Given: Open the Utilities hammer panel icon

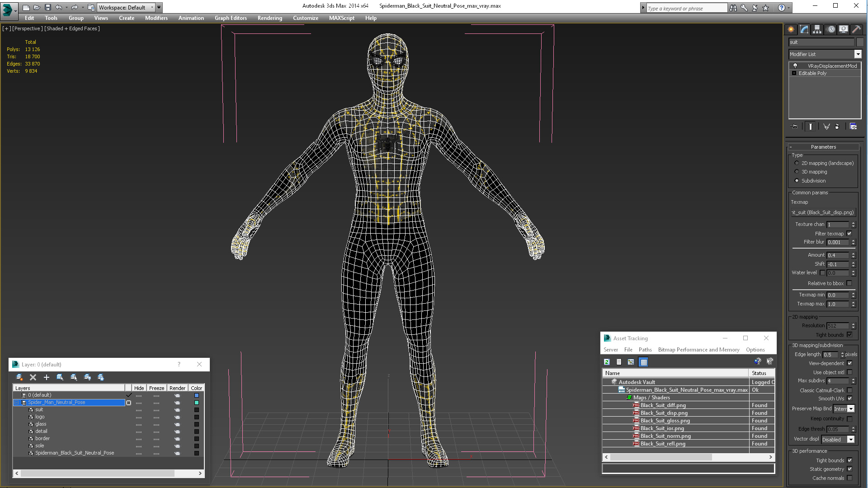Looking at the screenshot, I should pyautogui.click(x=856, y=29).
